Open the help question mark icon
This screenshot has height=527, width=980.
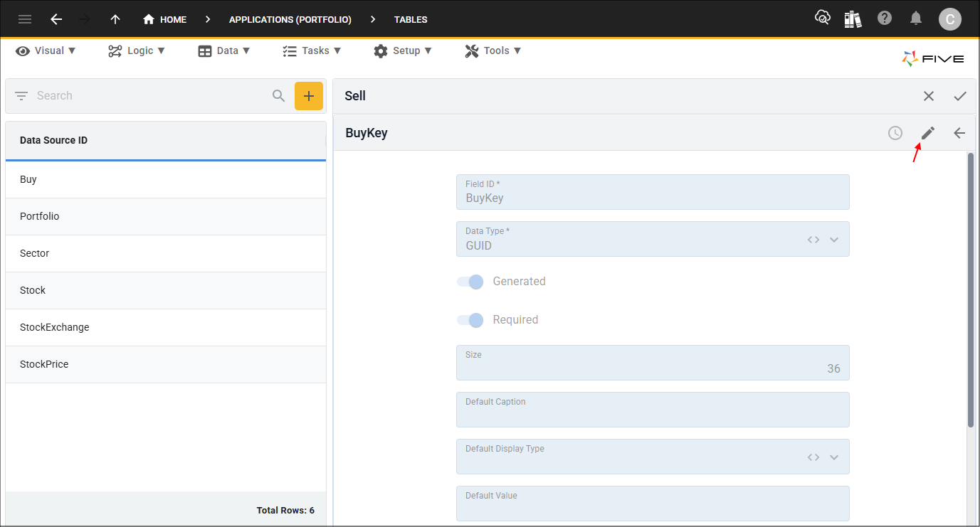pyautogui.click(x=885, y=18)
